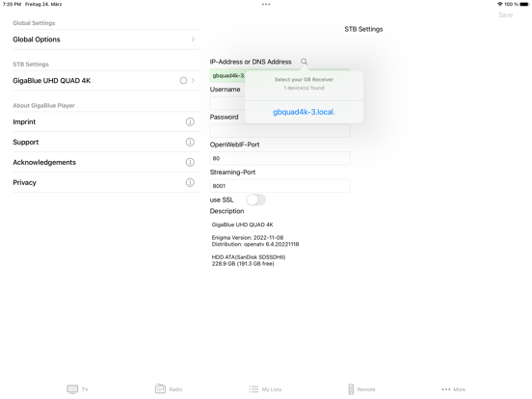Tap the Save button
532x399 pixels.
(506, 14)
